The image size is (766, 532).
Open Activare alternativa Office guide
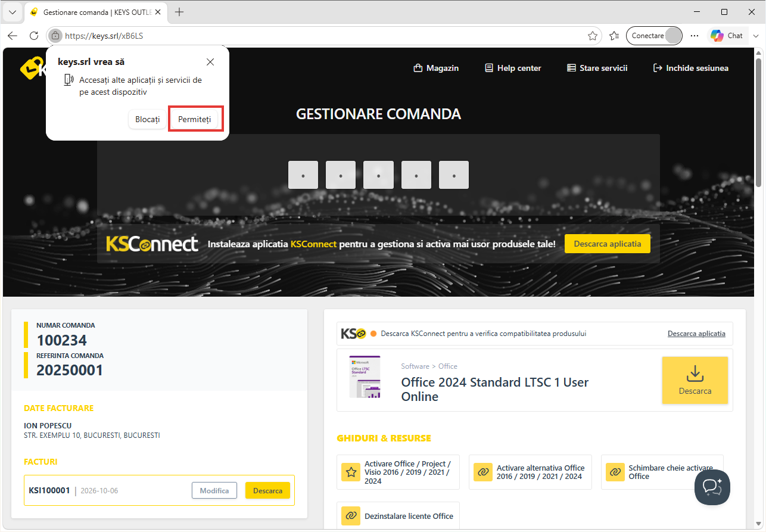pos(530,472)
